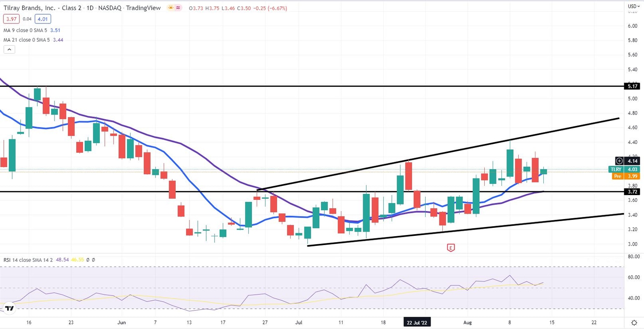Click the plus icon to create a price alert
Image resolution: width=644 pixels, height=329 pixels.
tap(619, 161)
